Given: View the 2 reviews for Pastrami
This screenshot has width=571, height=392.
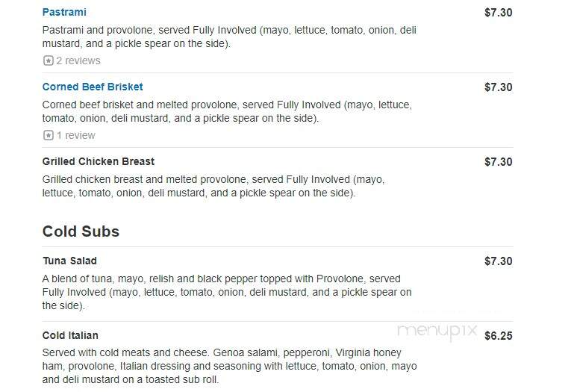Looking at the screenshot, I should (78, 60).
